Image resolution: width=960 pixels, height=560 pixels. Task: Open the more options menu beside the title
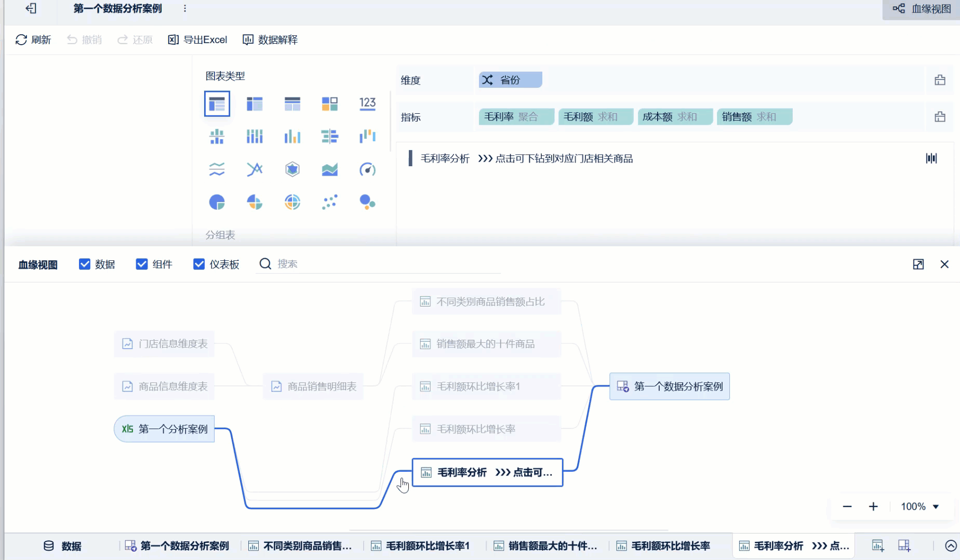click(x=185, y=8)
